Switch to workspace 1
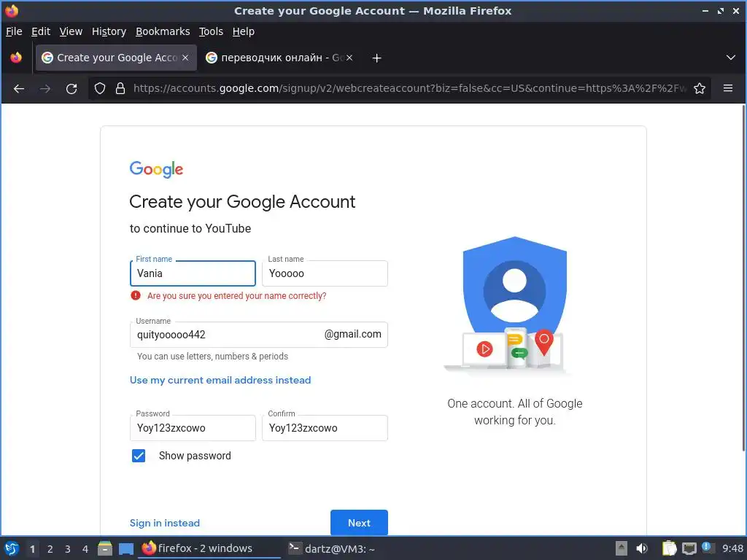Image resolution: width=747 pixels, height=560 pixels. click(32, 549)
